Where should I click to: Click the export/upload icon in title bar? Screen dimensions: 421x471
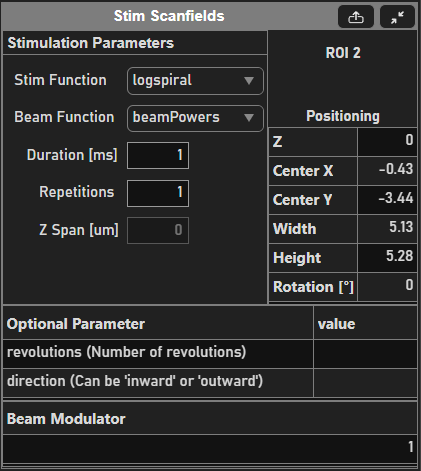(356, 17)
